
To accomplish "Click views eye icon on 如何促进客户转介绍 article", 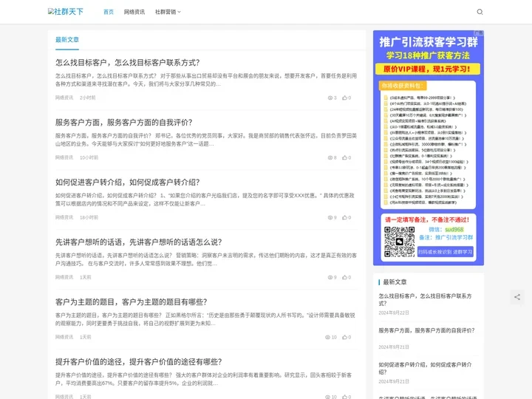I will click(330, 217).
